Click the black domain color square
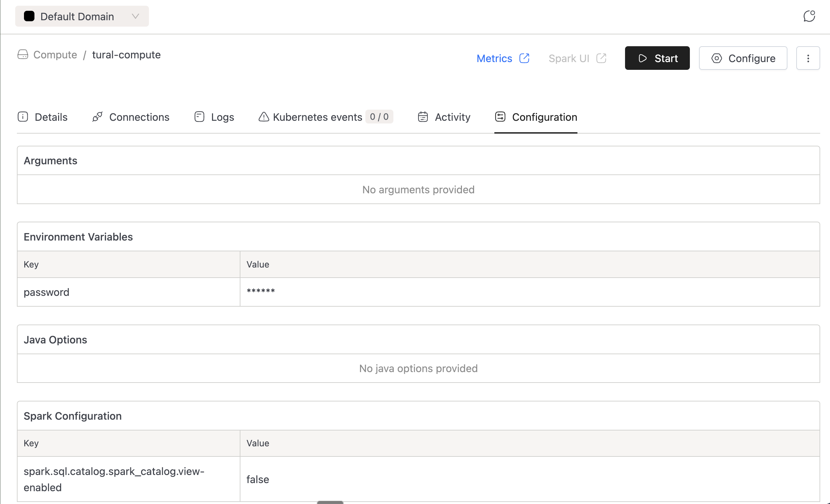 (29, 16)
